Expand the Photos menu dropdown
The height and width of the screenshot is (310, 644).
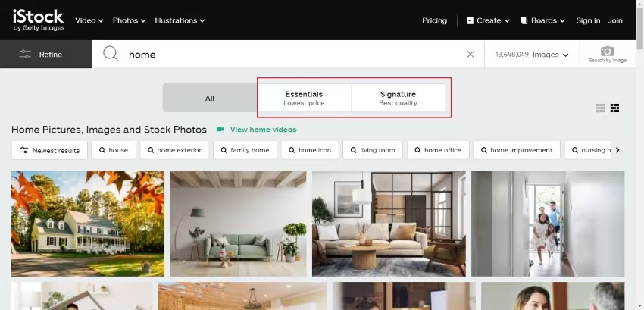[x=129, y=20]
